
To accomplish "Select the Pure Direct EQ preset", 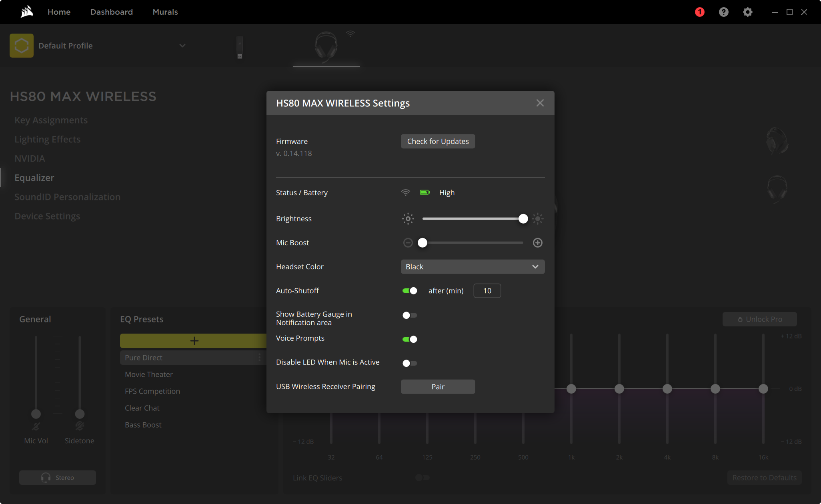I will pos(193,358).
